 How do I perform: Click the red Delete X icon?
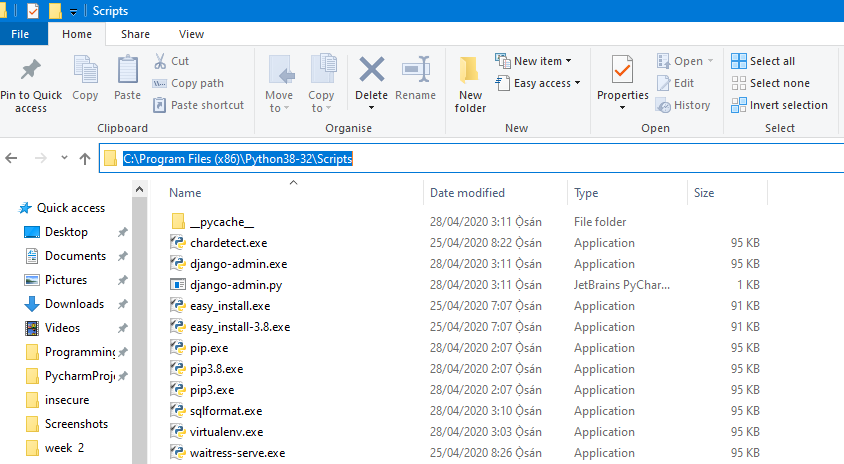[x=371, y=70]
